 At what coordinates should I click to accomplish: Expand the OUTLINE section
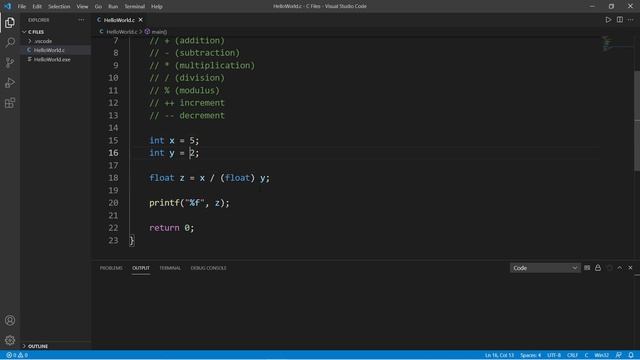38,346
